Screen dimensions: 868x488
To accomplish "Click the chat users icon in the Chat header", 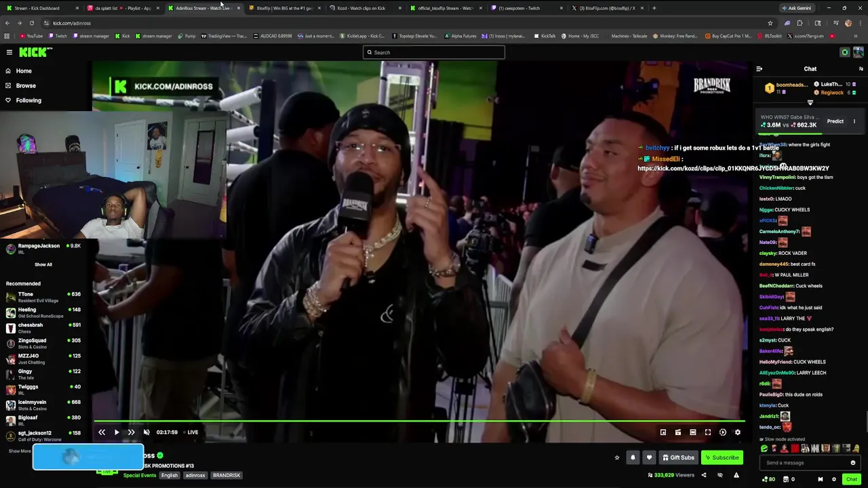I will 861,68.
